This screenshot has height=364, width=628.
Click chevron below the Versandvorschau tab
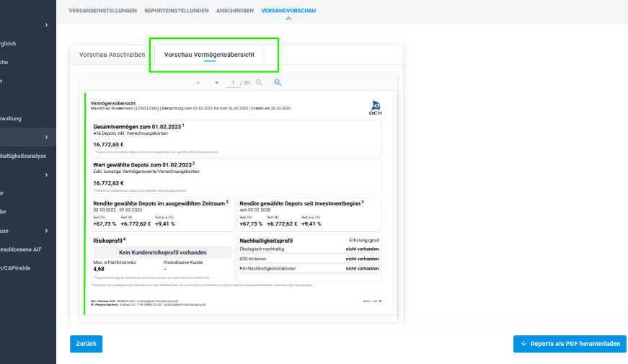click(288, 18)
